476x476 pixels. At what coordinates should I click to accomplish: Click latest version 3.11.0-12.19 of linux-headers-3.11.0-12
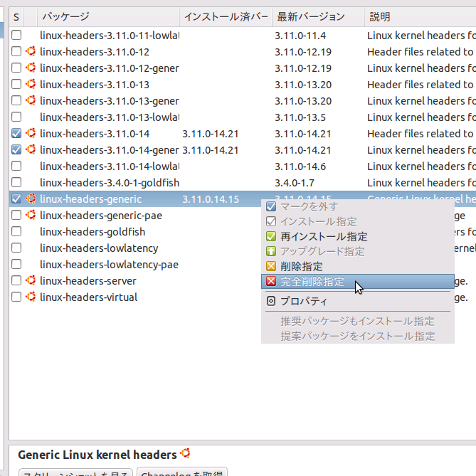(x=303, y=52)
